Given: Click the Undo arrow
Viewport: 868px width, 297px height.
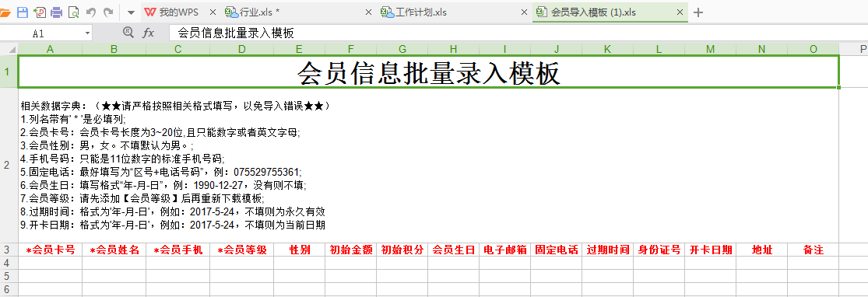Looking at the screenshot, I should point(91,12).
